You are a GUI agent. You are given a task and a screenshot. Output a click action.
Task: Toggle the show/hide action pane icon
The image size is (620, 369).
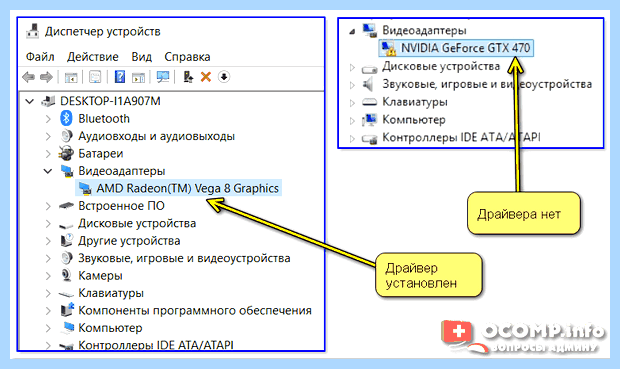[138, 77]
